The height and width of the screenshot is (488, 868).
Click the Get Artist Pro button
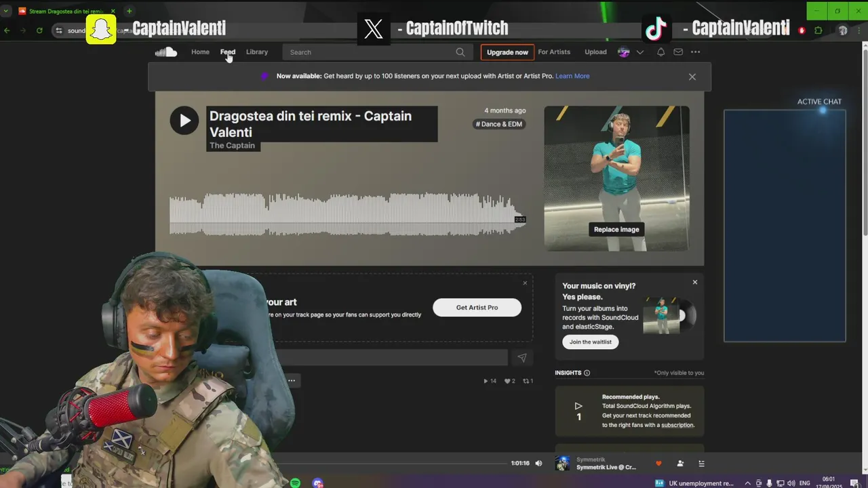coord(477,308)
